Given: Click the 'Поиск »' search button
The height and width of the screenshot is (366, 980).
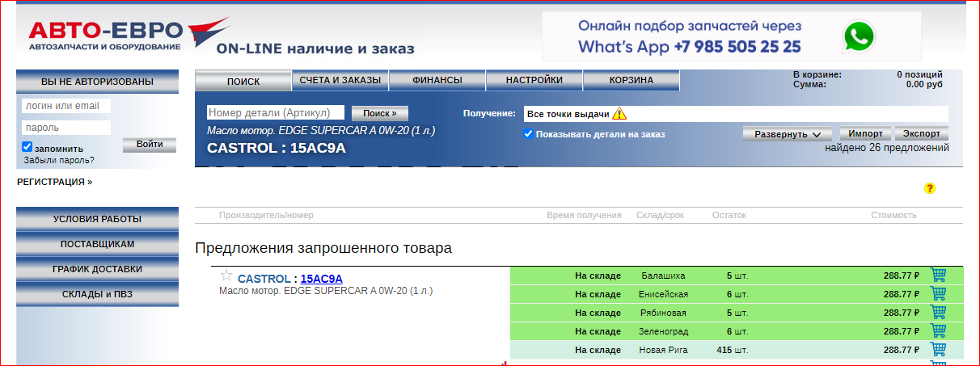Looking at the screenshot, I should [x=380, y=113].
